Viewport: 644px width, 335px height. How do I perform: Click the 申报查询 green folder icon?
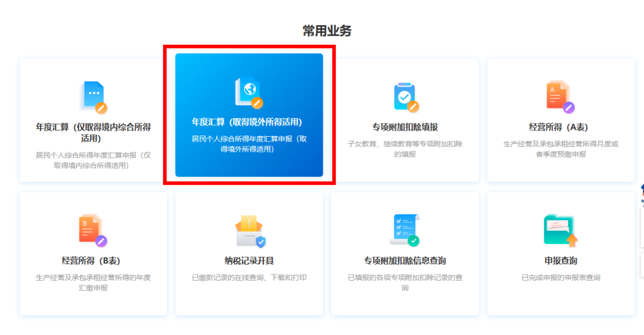561,230
